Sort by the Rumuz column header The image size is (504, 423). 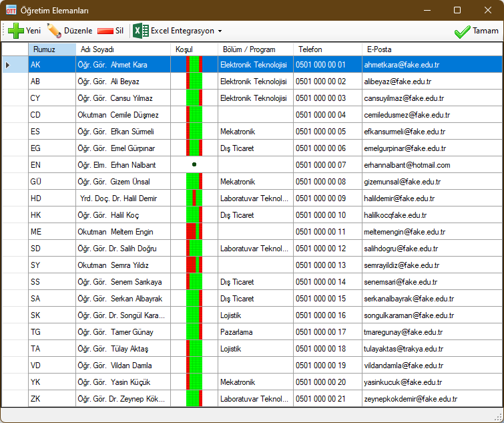(52, 49)
